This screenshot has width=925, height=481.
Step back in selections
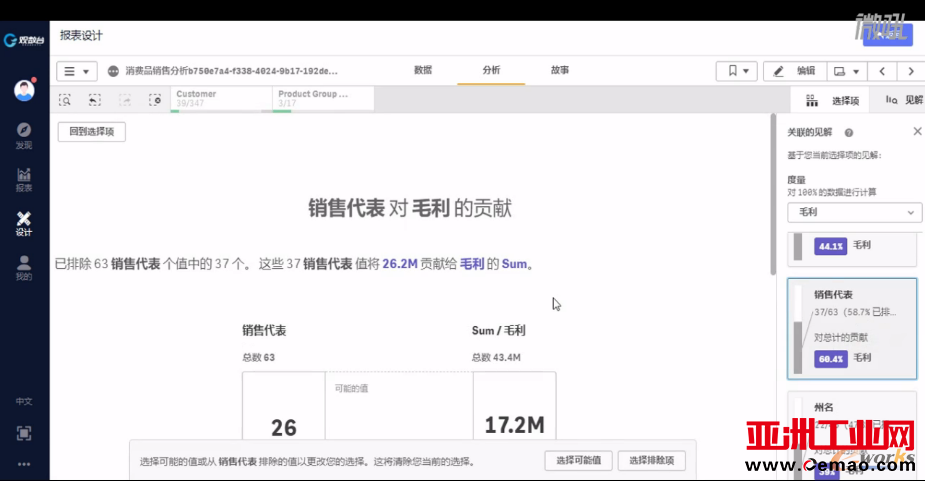[94, 100]
